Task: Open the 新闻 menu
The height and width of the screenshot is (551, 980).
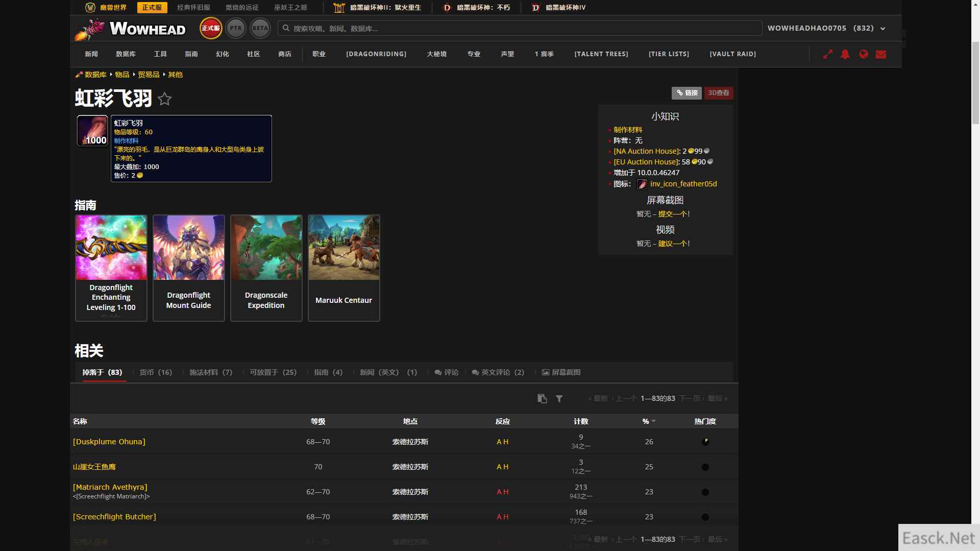Action: (91, 54)
